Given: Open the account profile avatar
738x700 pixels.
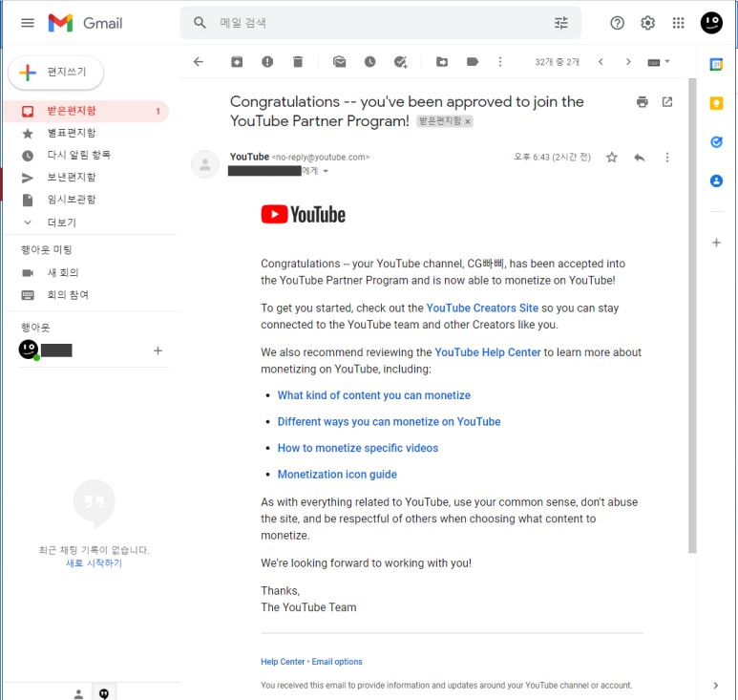Looking at the screenshot, I should [711, 23].
